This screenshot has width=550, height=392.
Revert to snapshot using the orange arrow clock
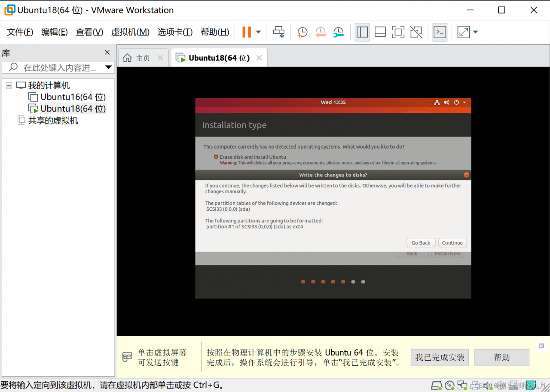(320, 32)
